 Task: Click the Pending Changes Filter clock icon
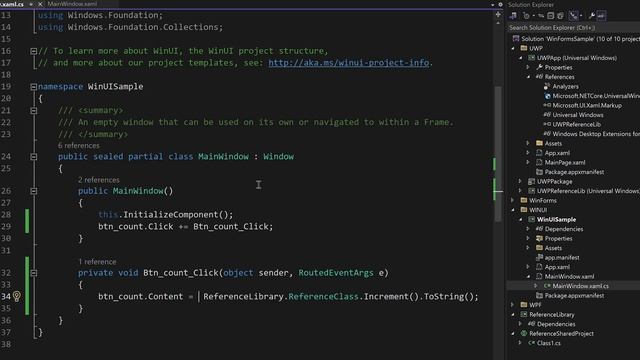527,16
